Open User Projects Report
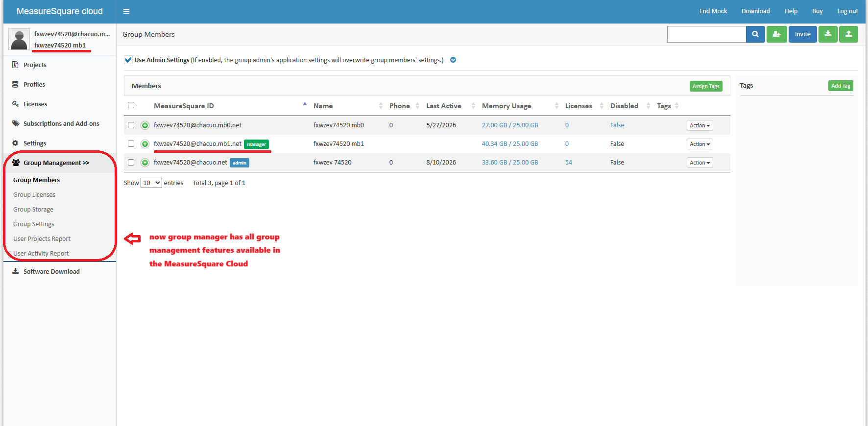 point(42,239)
